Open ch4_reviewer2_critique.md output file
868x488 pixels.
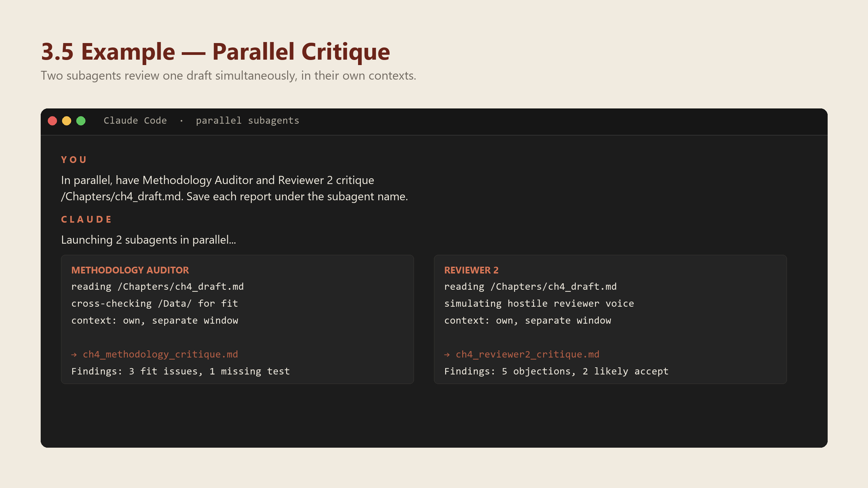pyautogui.click(x=528, y=355)
